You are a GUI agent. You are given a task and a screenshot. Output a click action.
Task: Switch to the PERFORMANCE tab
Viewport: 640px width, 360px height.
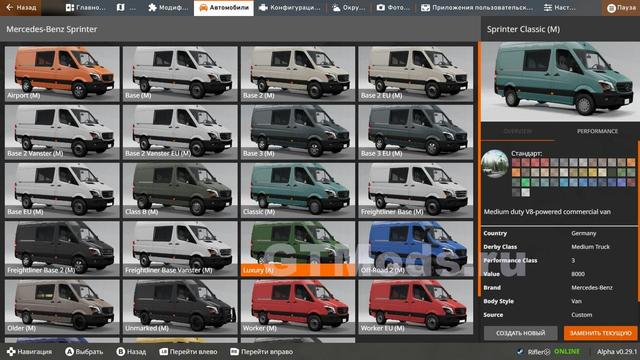point(597,131)
